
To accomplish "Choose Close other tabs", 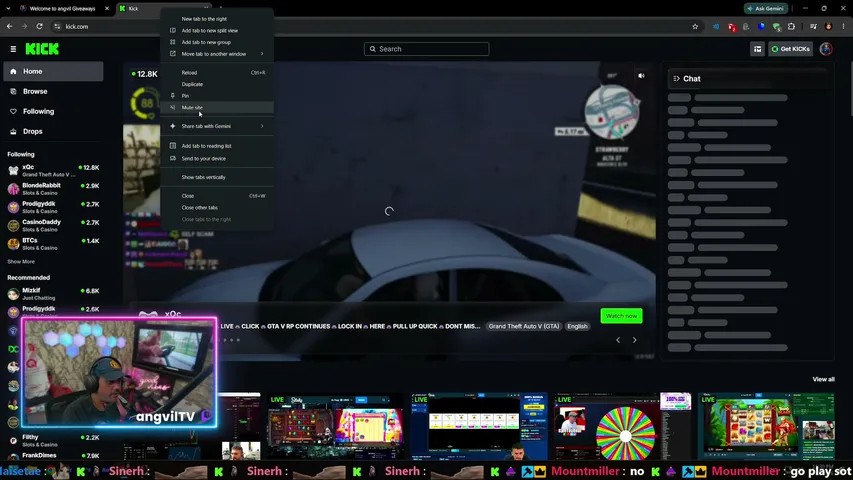I will pos(217,207).
